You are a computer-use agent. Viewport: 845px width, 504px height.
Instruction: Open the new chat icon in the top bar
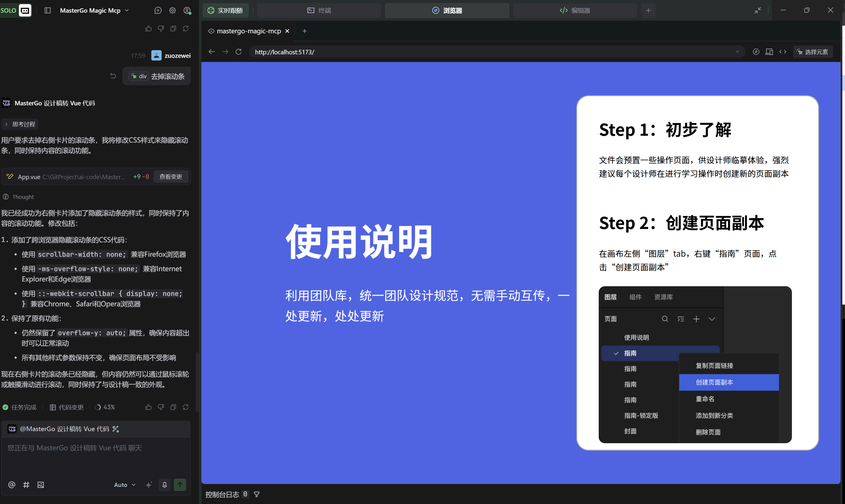(x=158, y=11)
